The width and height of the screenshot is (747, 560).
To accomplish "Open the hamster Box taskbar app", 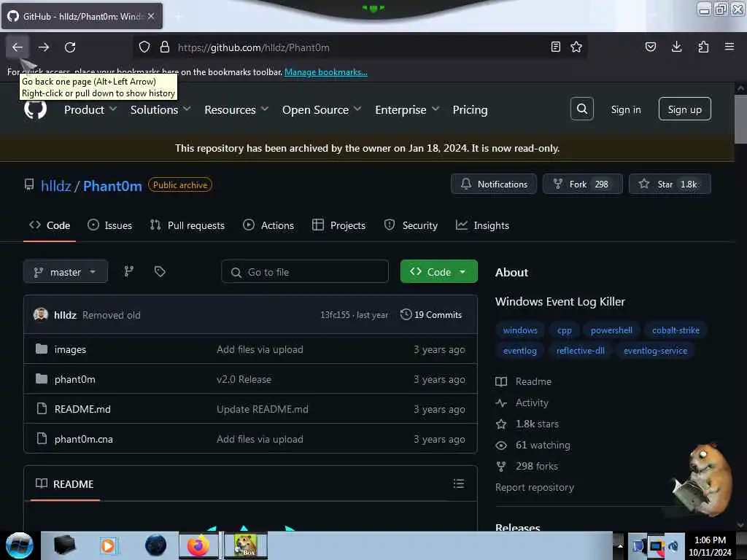I will coord(245,545).
